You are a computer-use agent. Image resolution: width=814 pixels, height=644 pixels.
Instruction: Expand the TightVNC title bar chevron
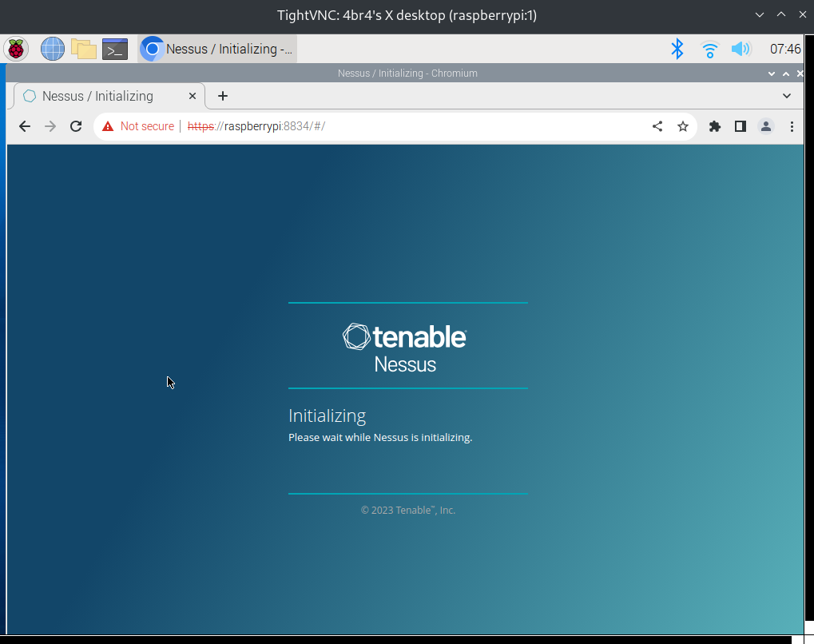pyautogui.click(x=759, y=14)
